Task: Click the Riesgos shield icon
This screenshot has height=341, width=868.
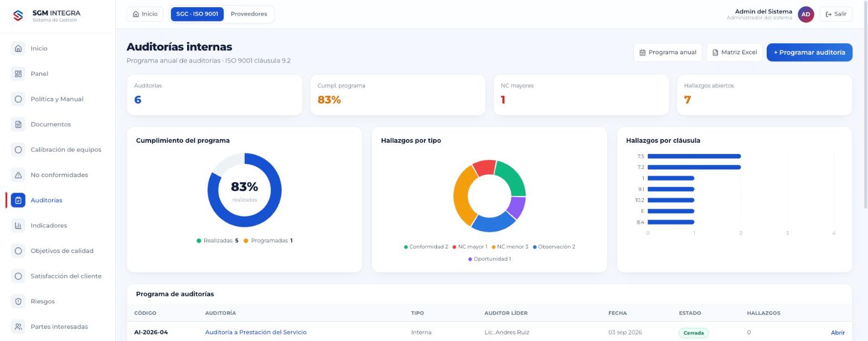Action: coord(18,301)
